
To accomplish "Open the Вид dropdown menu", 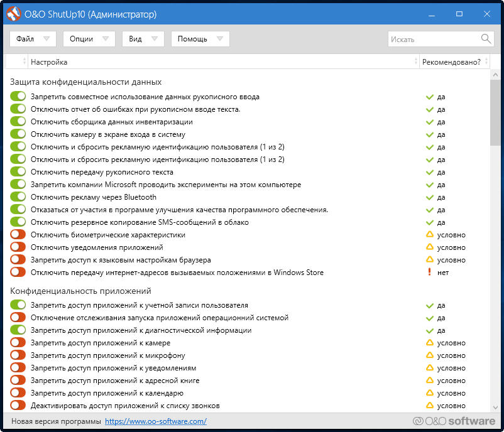I will click(143, 39).
